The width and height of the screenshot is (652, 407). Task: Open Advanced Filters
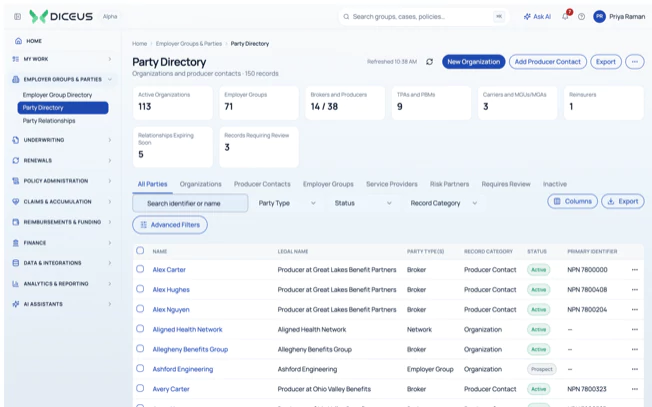click(x=170, y=224)
